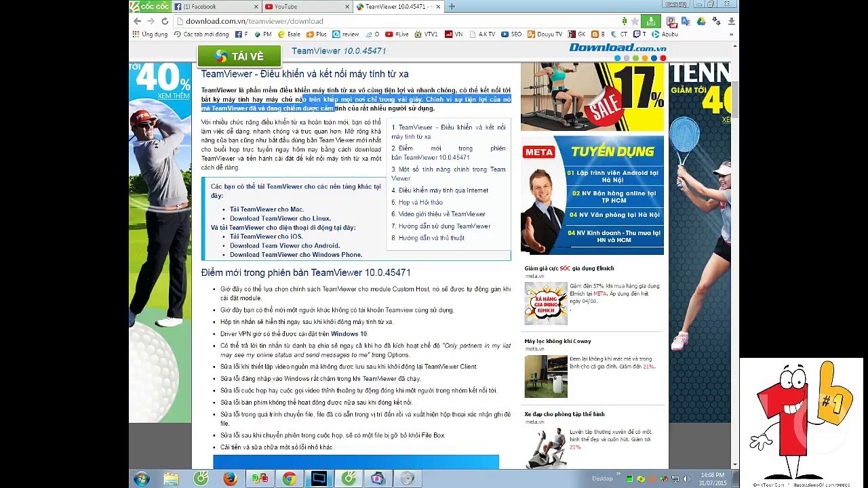Open Windows Explorer from the taskbar
The image size is (868, 488).
coord(171,479)
